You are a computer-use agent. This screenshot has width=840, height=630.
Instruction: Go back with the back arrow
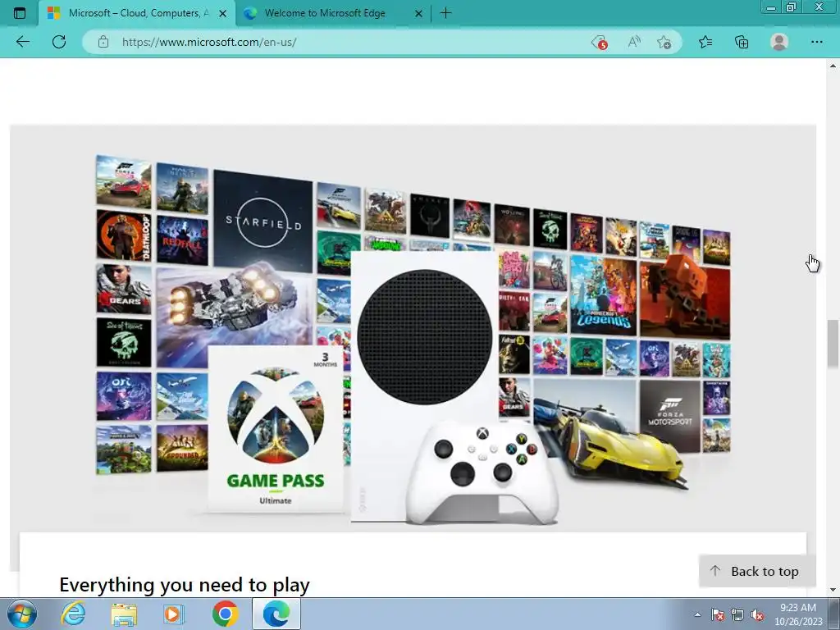(x=22, y=42)
